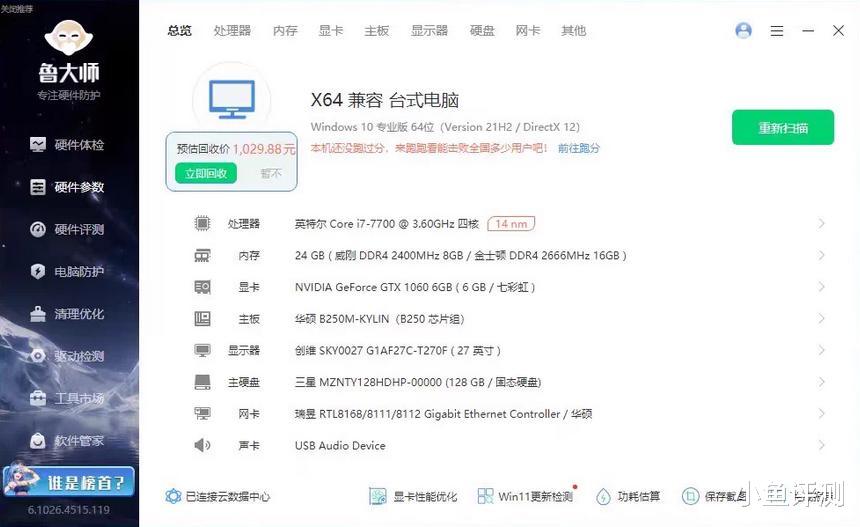This screenshot has width=860, height=527.
Task: Click the 显卡 icon
Action: (x=202, y=287)
